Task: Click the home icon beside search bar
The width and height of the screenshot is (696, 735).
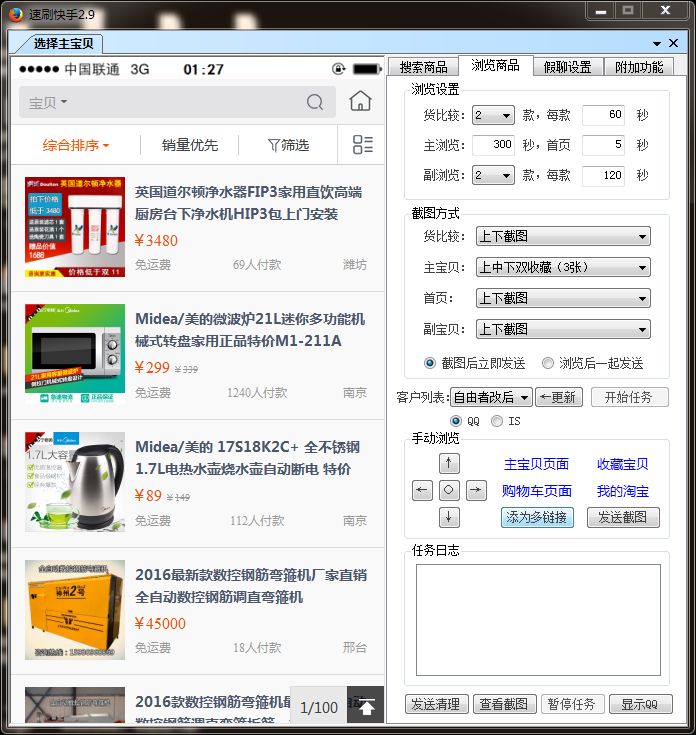Action: click(x=360, y=101)
